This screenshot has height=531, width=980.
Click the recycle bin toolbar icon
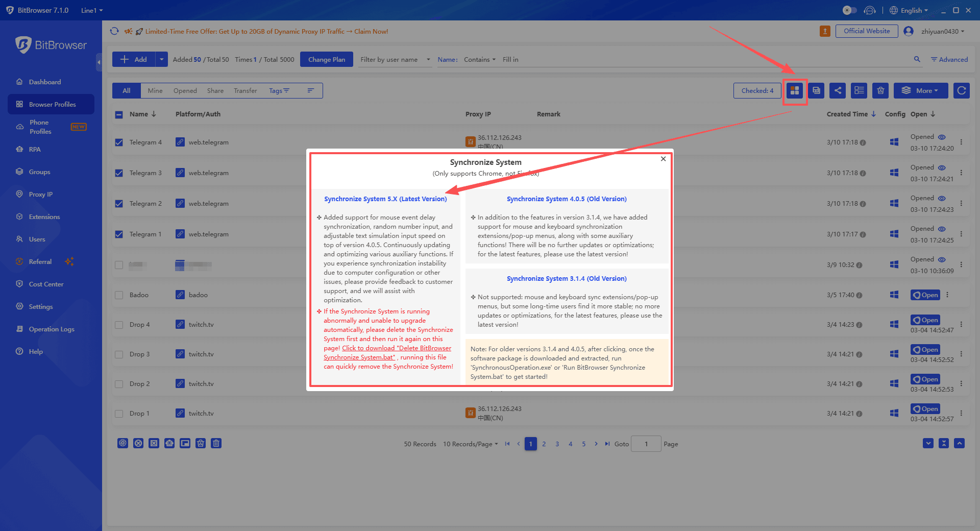[x=880, y=90]
